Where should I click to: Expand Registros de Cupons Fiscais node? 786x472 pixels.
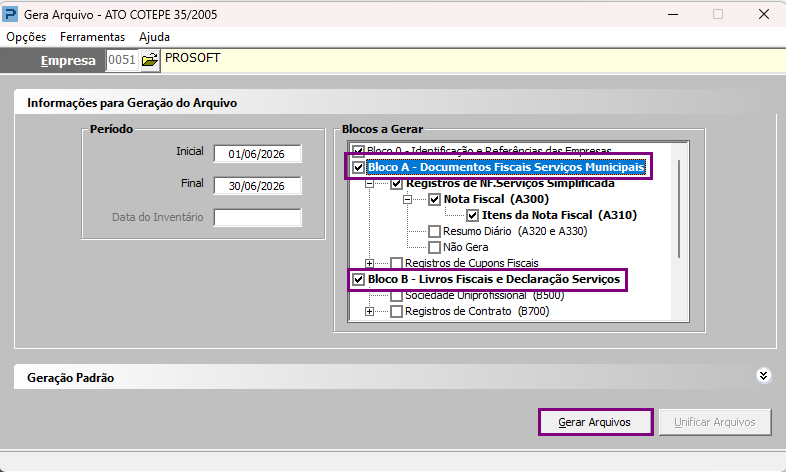(369, 263)
